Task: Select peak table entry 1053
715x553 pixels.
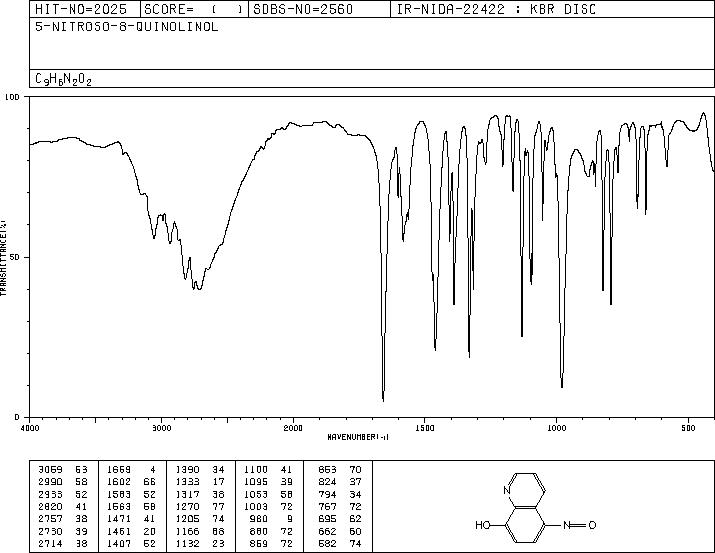Action: point(268,494)
